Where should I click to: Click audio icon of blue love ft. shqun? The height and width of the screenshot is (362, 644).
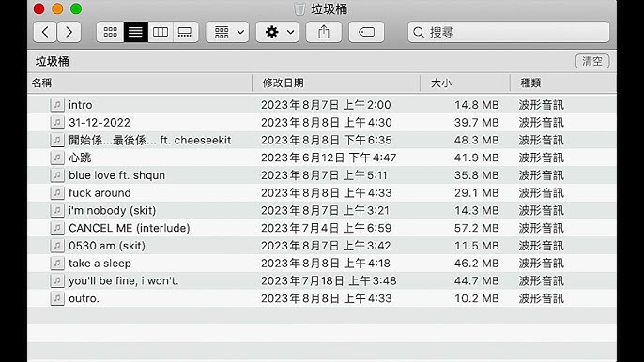point(57,175)
